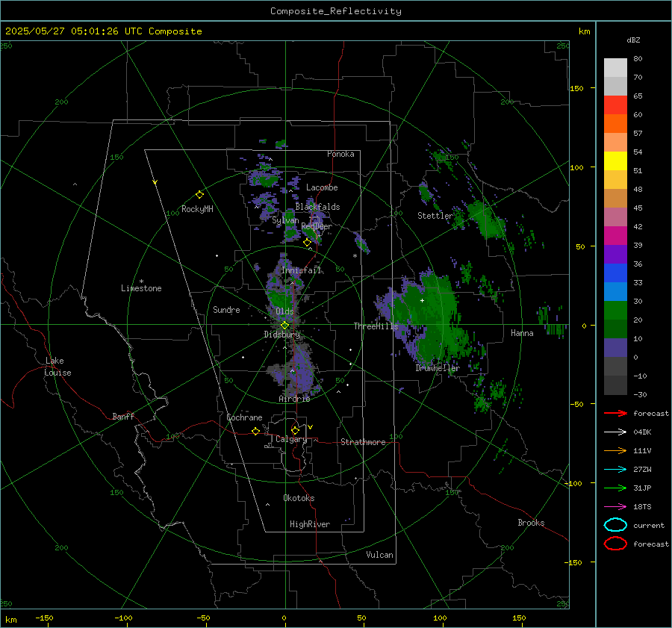This screenshot has height=628, width=672.
Task: Click the Brooks town label
Action: pyautogui.click(x=531, y=523)
